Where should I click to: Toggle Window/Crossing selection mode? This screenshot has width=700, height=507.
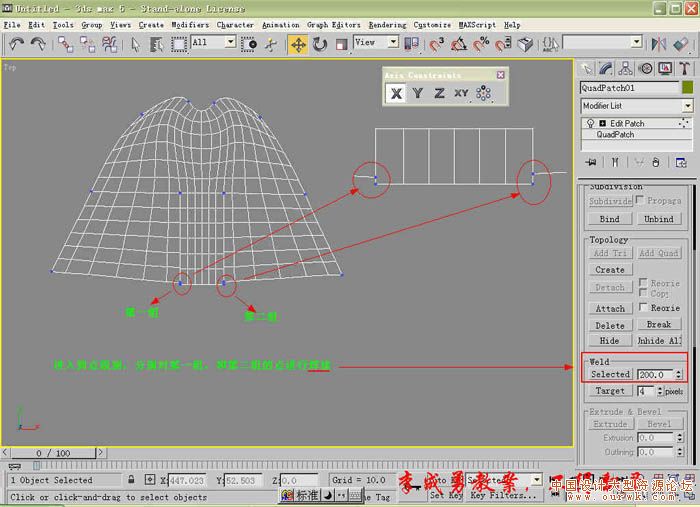pos(249,44)
